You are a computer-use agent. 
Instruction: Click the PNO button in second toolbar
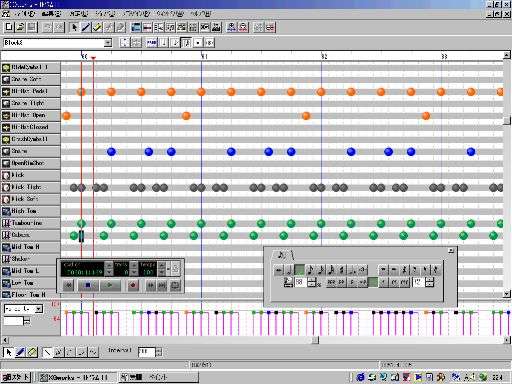tap(152, 42)
